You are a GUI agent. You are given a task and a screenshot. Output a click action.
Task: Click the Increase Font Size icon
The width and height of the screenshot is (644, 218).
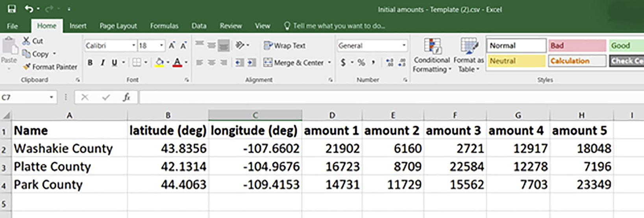click(172, 46)
